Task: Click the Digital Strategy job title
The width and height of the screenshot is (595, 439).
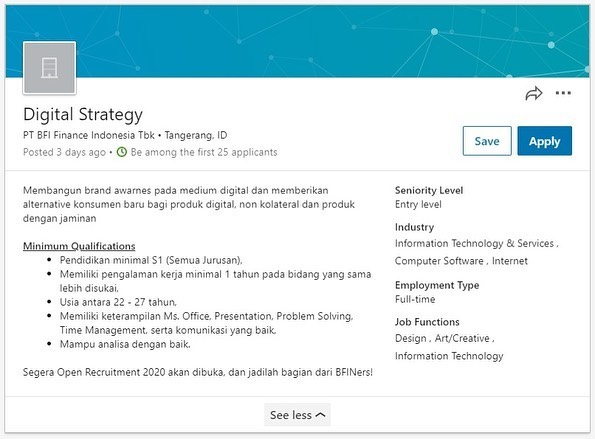Action: point(83,115)
